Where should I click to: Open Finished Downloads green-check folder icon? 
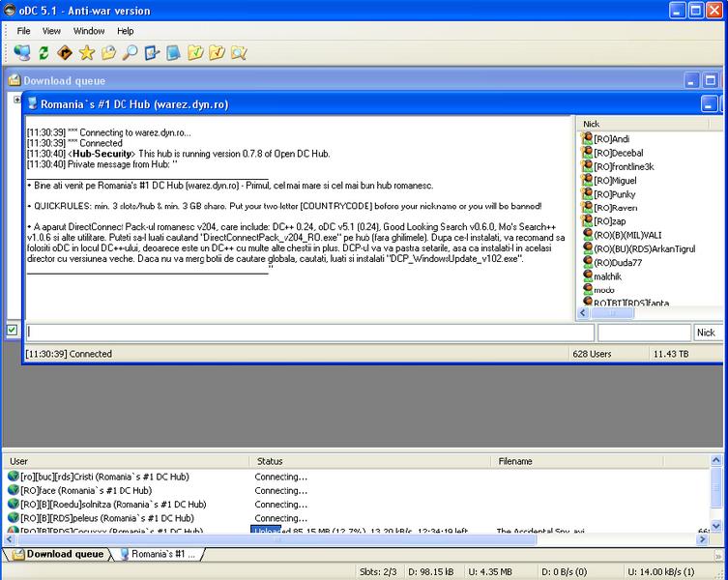[x=195, y=52]
